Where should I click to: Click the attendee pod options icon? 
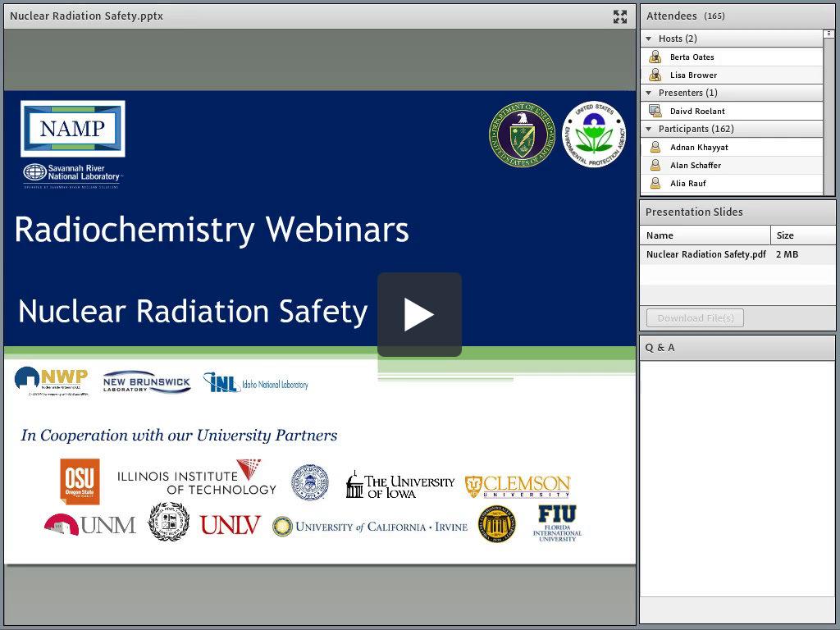(x=829, y=33)
